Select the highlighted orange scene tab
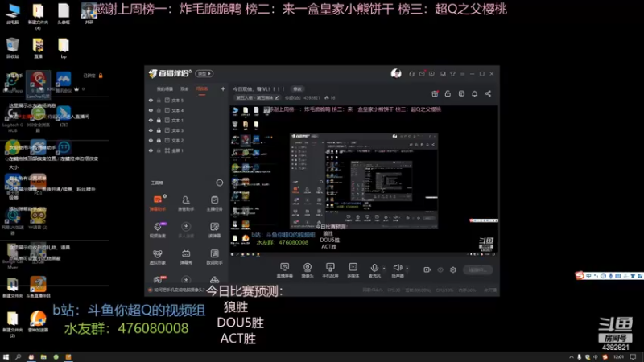This screenshot has height=362, width=644. [202, 89]
